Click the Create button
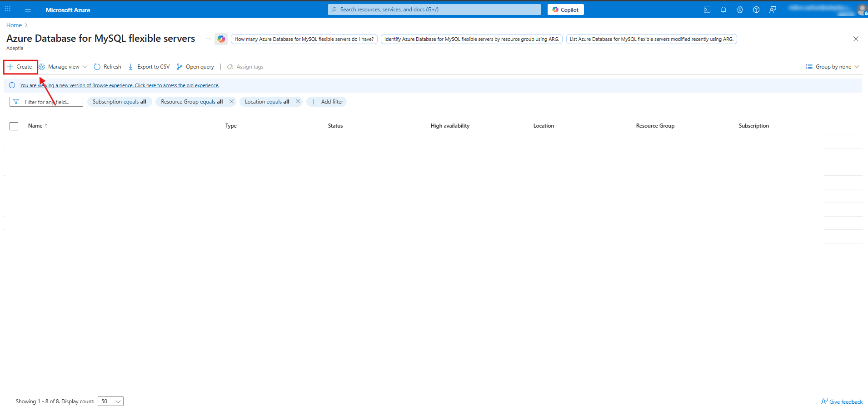The image size is (868, 411). point(20,67)
